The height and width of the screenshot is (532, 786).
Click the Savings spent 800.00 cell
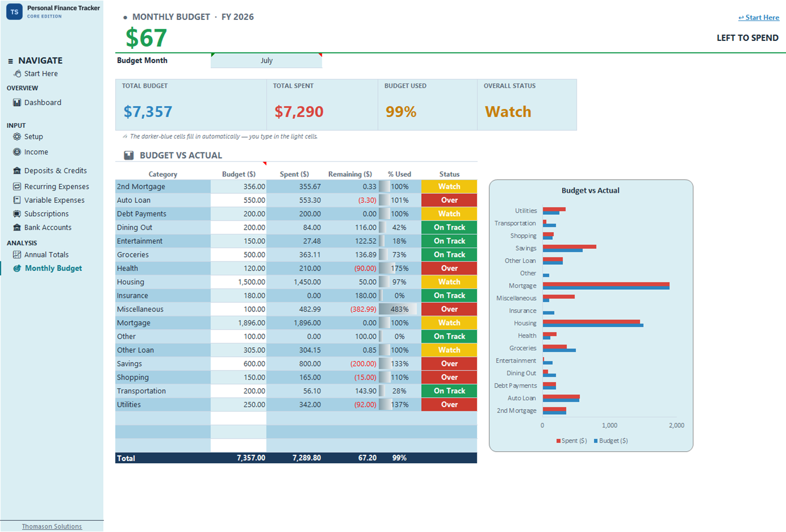(294, 364)
